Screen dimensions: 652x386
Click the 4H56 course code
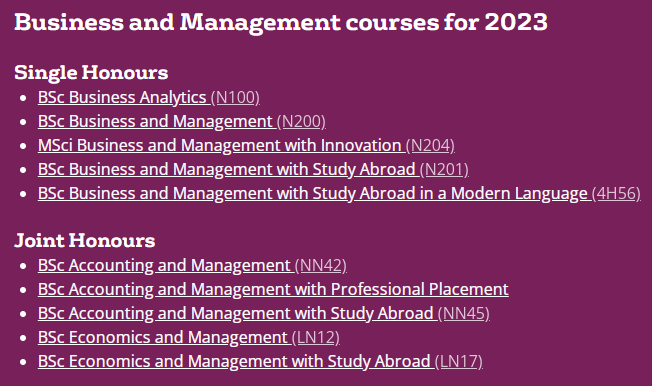[x=616, y=193]
